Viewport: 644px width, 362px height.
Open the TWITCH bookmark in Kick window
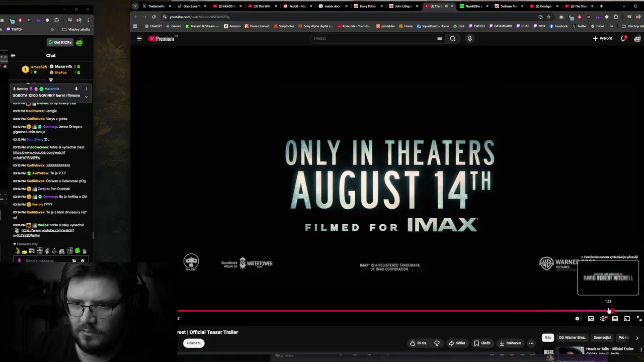[14, 29]
